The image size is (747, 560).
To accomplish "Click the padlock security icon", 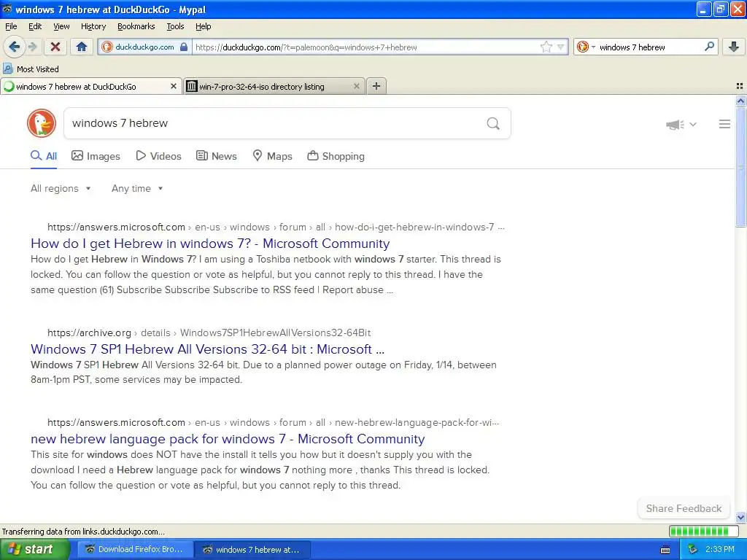I will pos(184,47).
